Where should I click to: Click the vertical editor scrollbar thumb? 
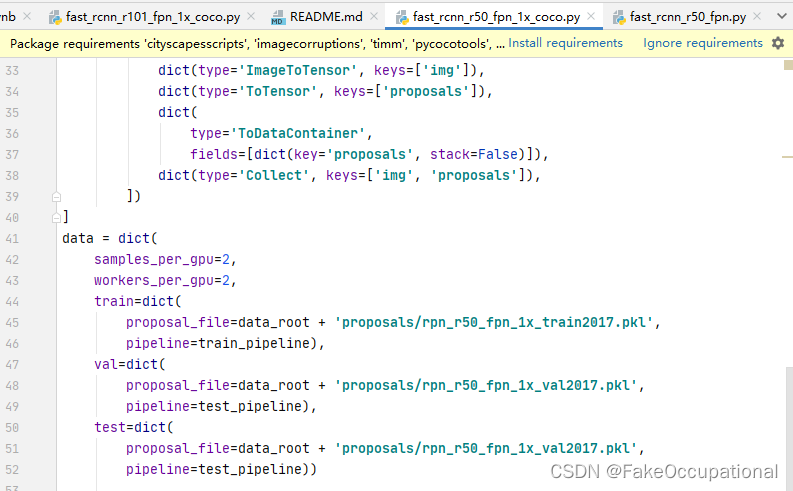tap(789, 427)
